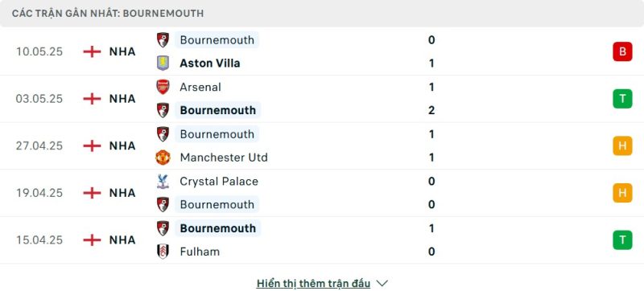Click the NHA league label for 27.04.25

click(122, 146)
